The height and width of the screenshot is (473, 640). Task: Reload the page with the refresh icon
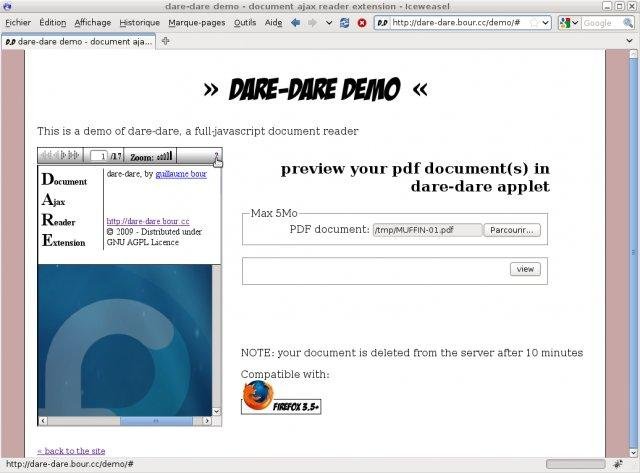tap(344, 23)
